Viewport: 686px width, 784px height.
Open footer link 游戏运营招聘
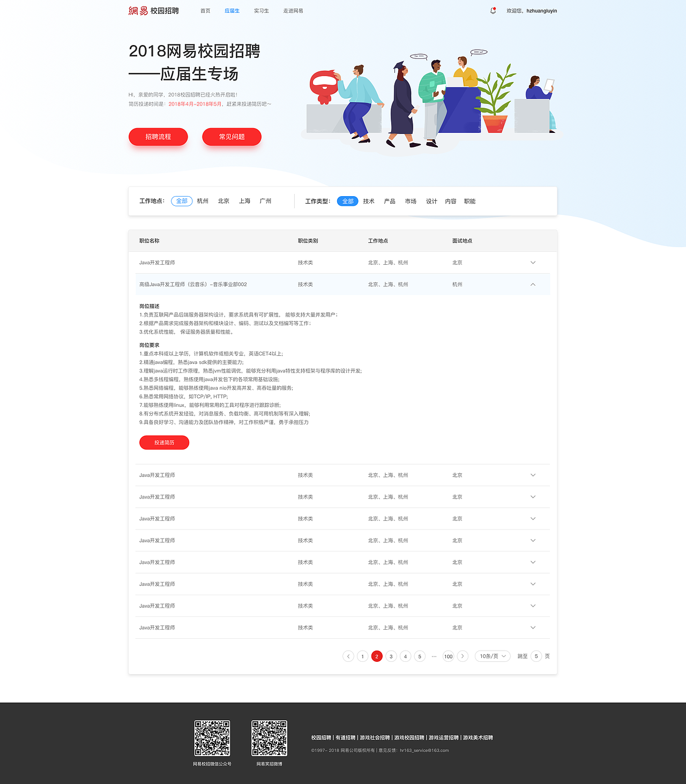444,738
